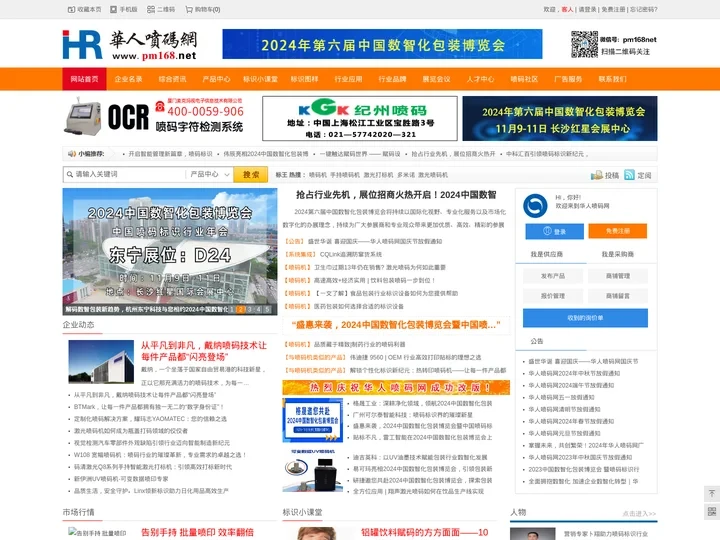The height and width of the screenshot is (540, 720).
Task: Open the 人才中心 navigation item
Action: click(x=480, y=79)
